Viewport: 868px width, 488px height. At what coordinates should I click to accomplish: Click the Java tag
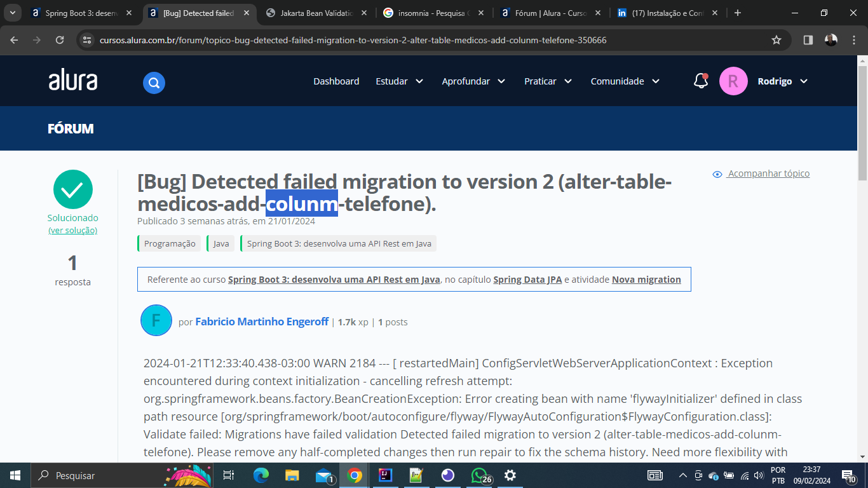tap(220, 243)
